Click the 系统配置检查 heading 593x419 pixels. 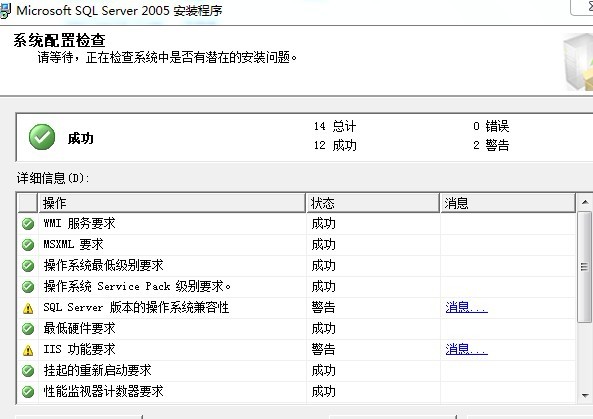tap(59, 40)
